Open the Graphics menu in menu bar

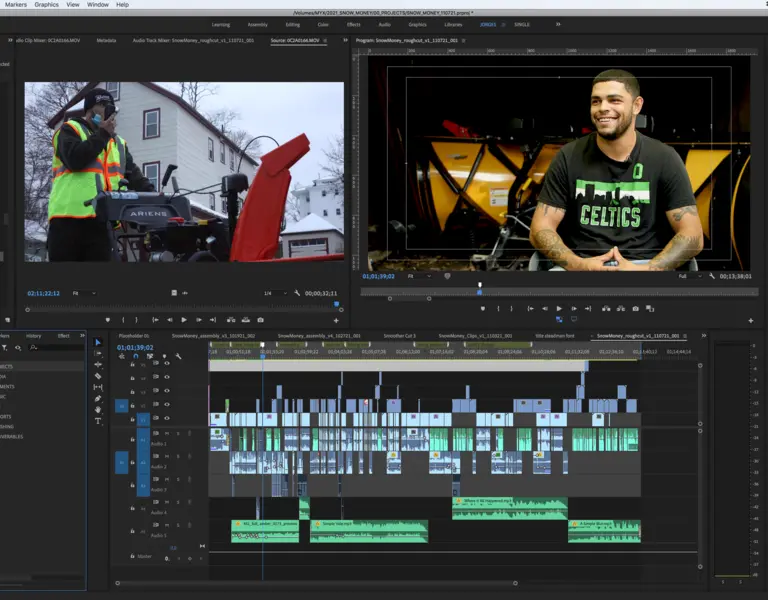pyautogui.click(x=47, y=4)
